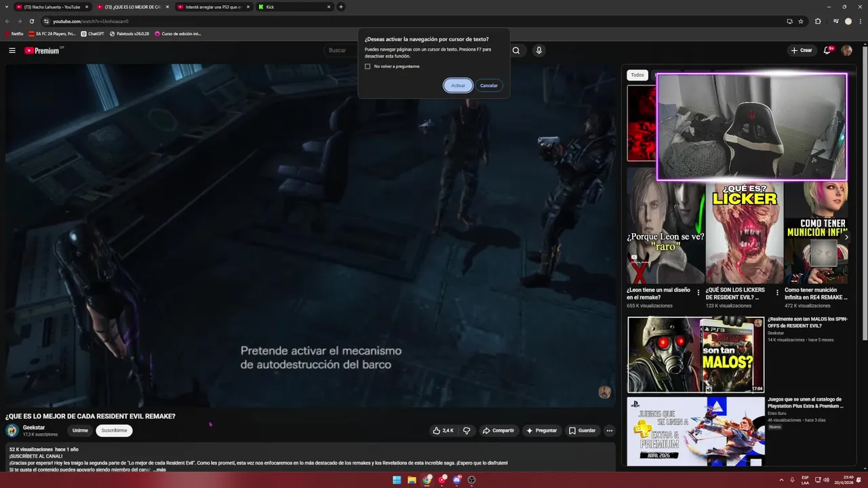
Task: Bookmark this page with the star icon
Action: [801, 21]
